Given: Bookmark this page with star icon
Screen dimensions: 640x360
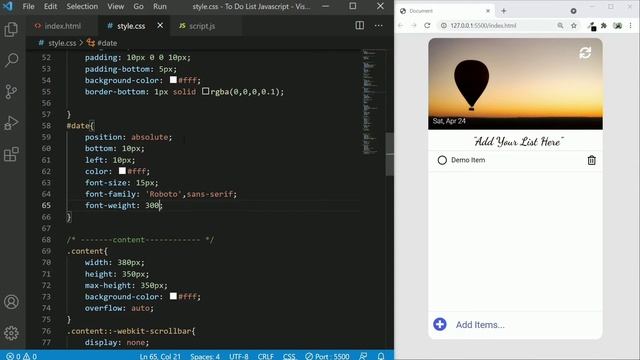Looking at the screenshot, I should [x=573, y=25].
